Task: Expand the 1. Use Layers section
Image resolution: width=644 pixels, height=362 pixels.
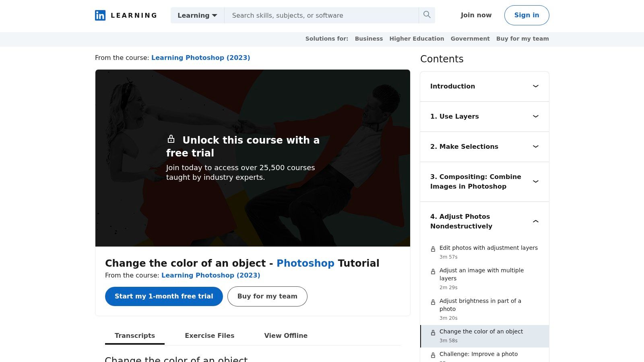Action: click(x=485, y=117)
